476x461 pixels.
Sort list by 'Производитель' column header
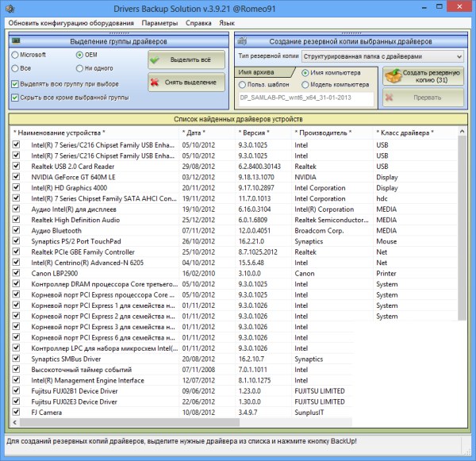[323, 133]
